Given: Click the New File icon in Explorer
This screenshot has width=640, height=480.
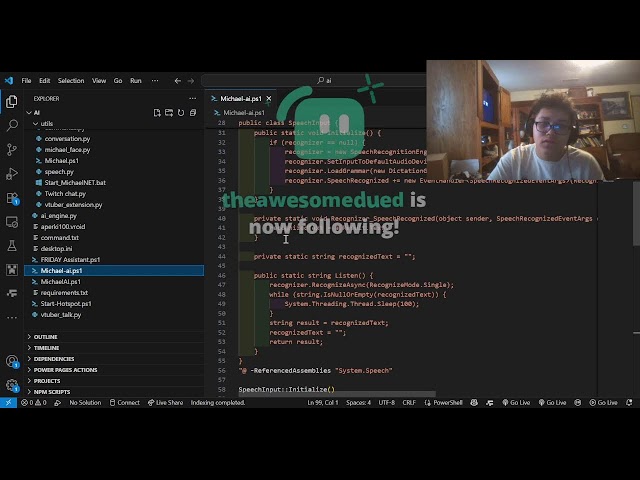Looking at the screenshot, I should pyautogui.click(x=157, y=113).
